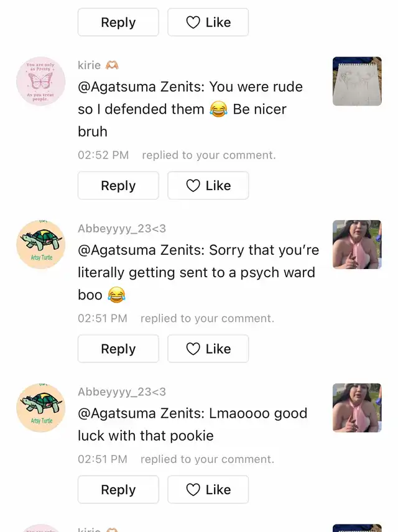
Task: Heart the "good luck with that pookie" comment
Action: (x=193, y=490)
